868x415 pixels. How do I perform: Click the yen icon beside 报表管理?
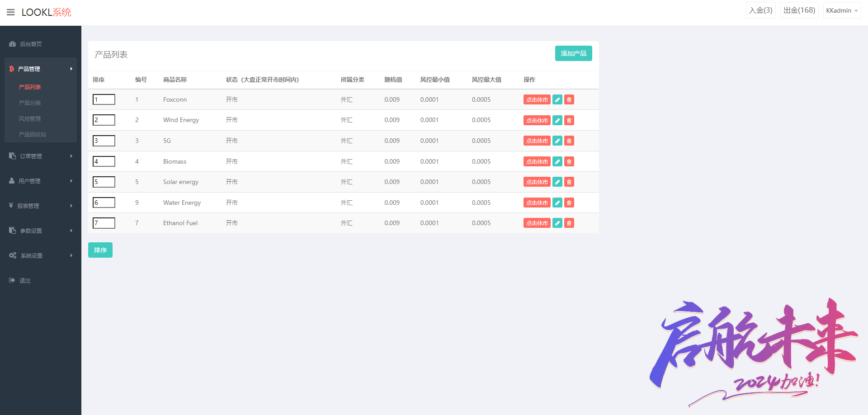(11, 206)
